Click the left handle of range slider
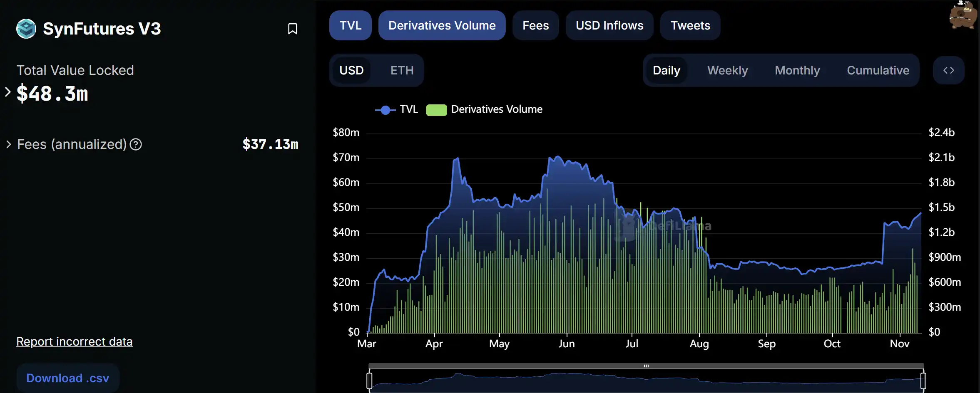The height and width of the screenshot is (393, 980). click(369, 381)
